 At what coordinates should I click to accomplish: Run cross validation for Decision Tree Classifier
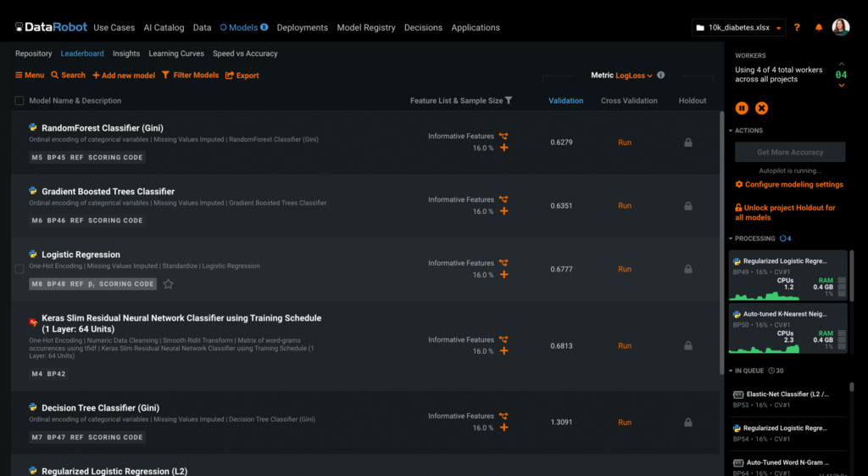tap(625, 423)
